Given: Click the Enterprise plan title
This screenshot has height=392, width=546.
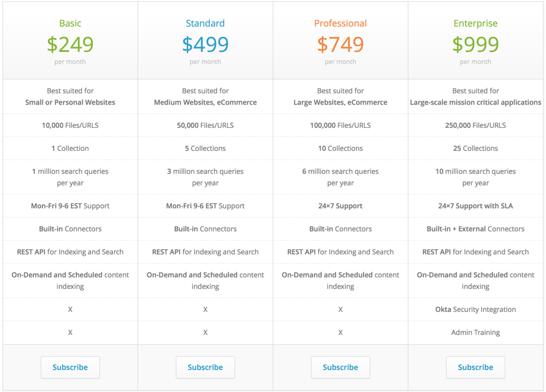Looking at the screenshot, I should pyautogui.click(x=475, y=24).
